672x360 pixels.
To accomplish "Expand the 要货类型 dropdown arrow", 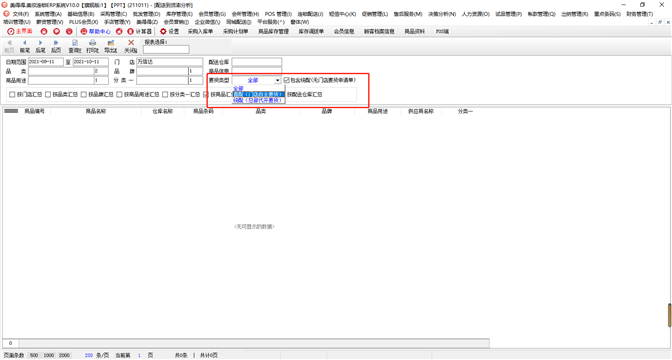I will tap(277, 80).
